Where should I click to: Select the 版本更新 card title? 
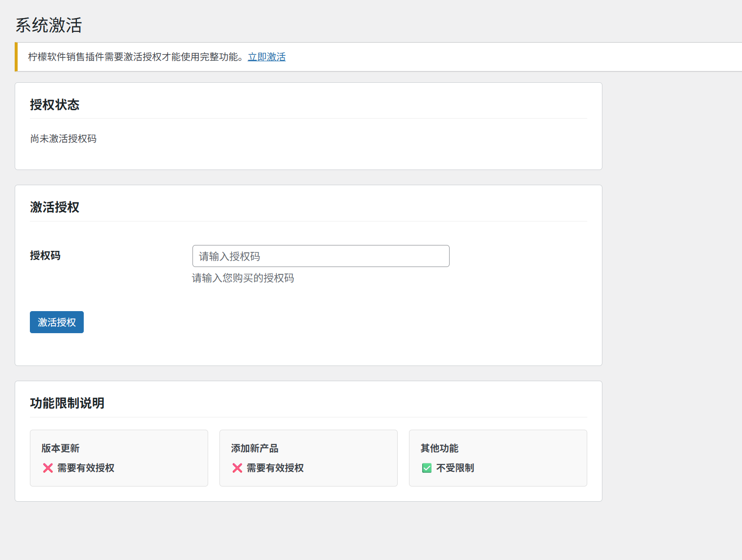tap(60, 448)
